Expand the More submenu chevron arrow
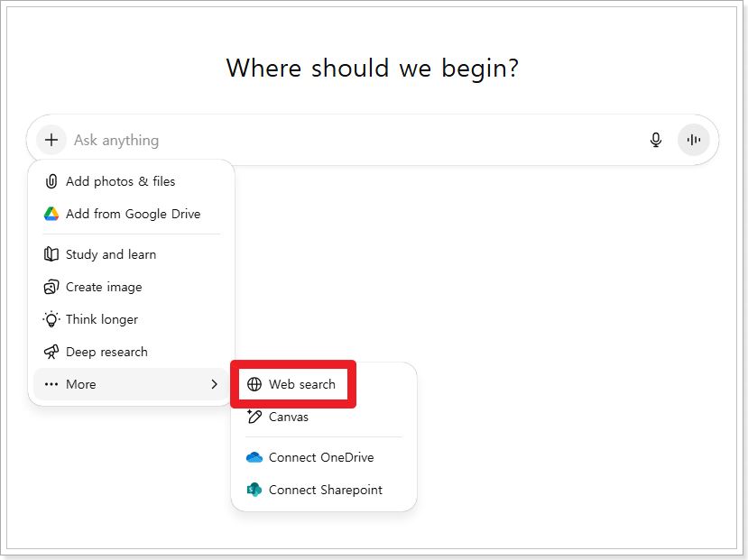Image resolution: width=748 pixels, height=560 pixels. coord(214,384)
